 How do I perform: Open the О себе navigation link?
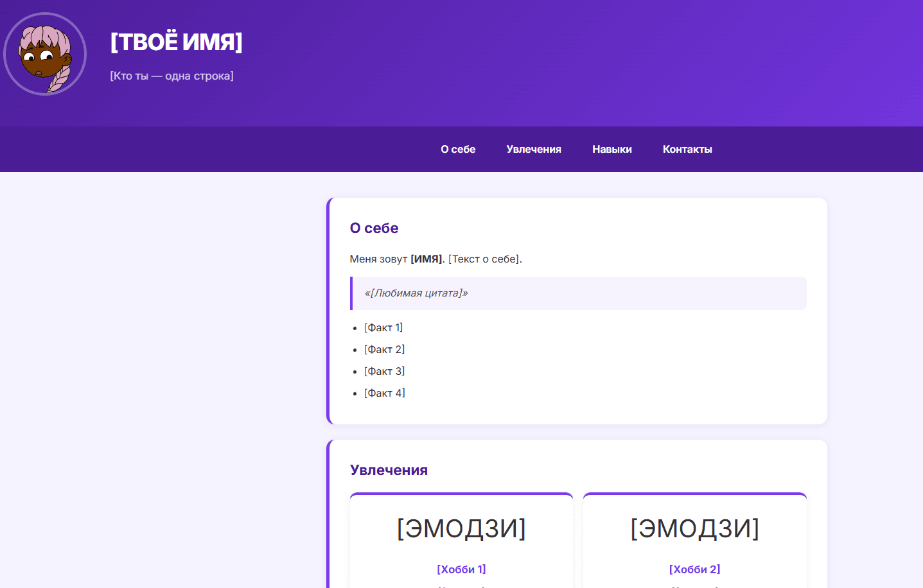[x=457, y=149]
